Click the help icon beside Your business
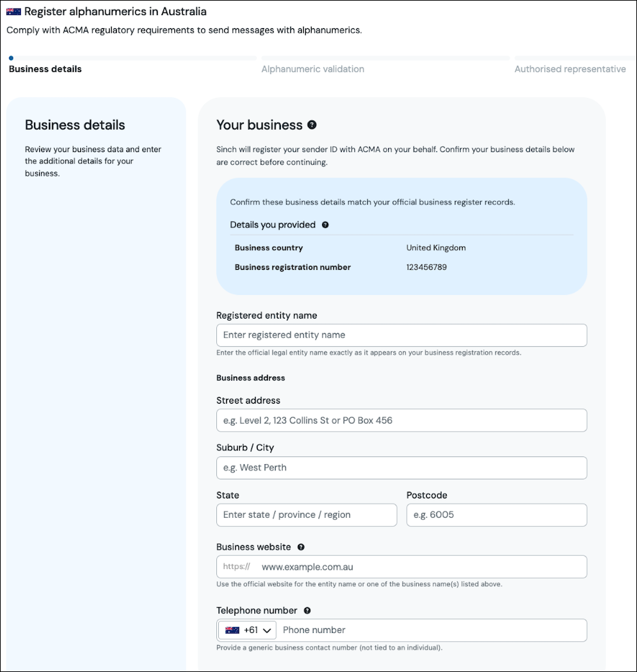The height and width of the screenshot is (672, 637). [312, 125]
